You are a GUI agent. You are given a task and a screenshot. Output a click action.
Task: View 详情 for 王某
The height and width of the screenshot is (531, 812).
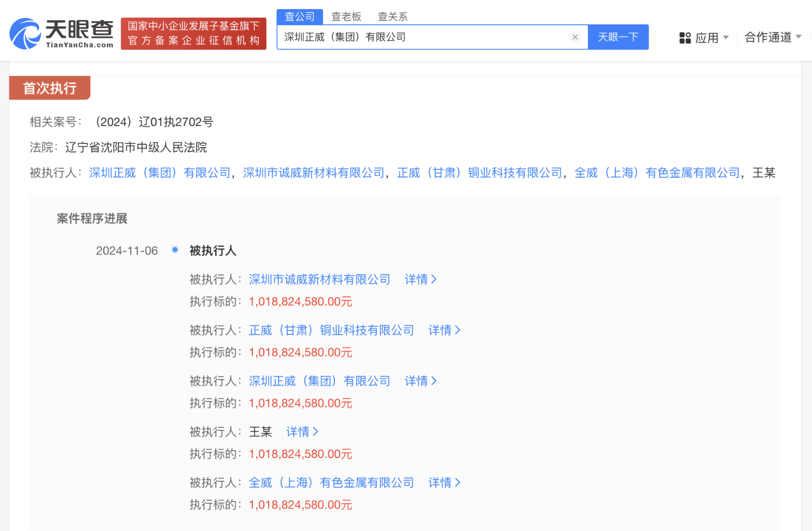(302, 432)
